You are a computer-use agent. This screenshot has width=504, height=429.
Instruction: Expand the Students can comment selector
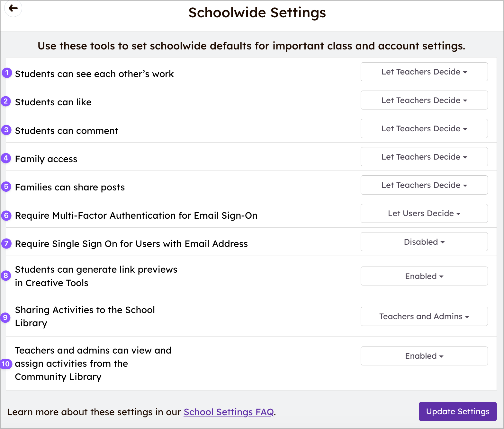[x=424, y=128]
